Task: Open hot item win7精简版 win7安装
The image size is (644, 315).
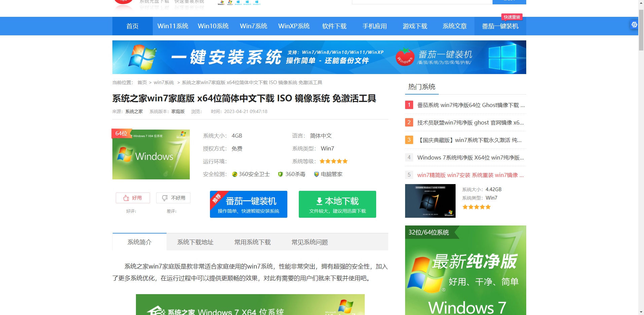Action: tap(471, 175)
